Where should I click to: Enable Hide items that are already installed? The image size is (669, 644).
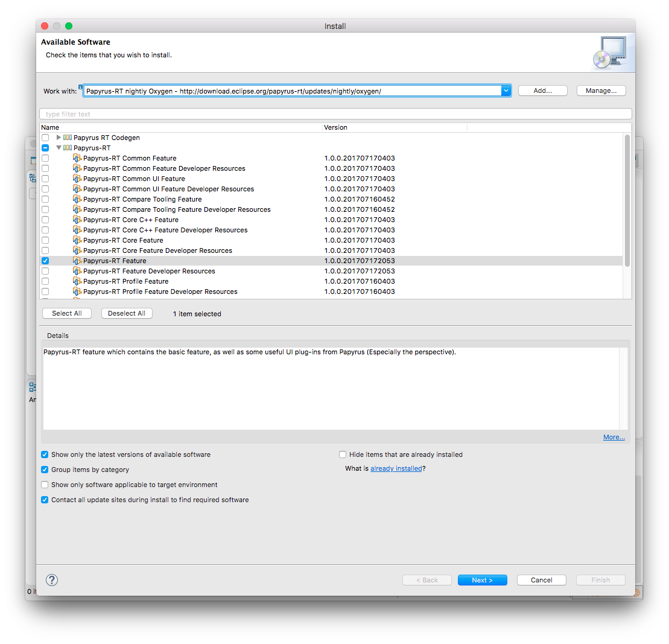click(342, 454)
